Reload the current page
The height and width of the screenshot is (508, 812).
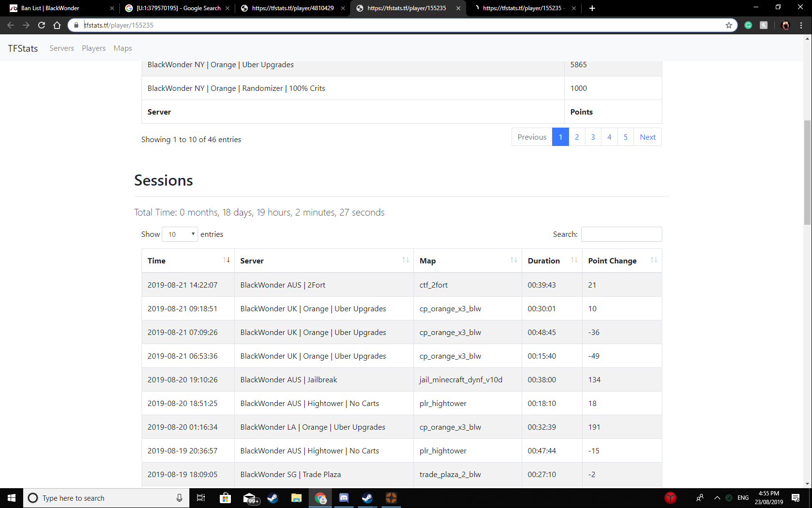point(42,25)
